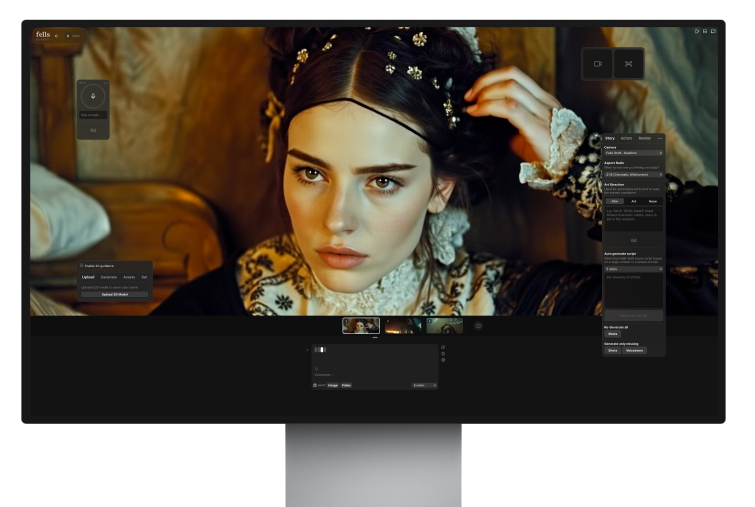Open the three-dot menu in Story panel
Screen dimensions: 755x507
659,138
